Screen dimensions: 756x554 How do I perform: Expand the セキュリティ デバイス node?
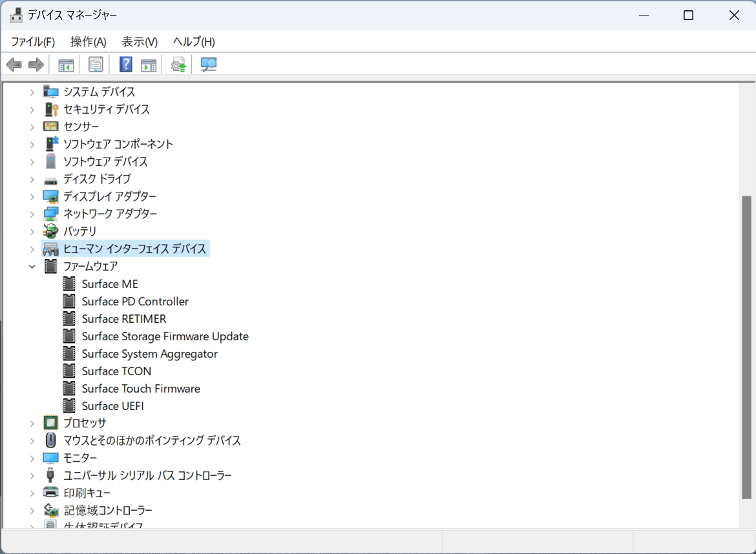pos(32,110)
